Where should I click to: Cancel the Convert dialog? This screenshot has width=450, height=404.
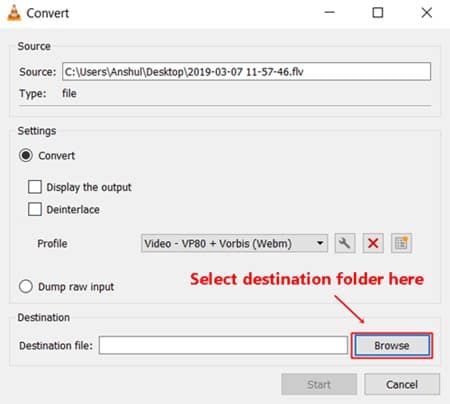(402, 384)
